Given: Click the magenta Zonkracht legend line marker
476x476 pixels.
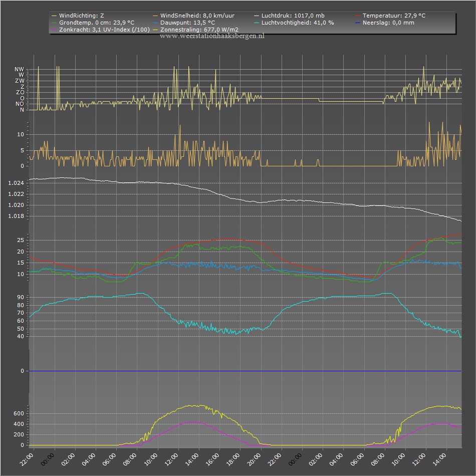Looking at the screenshot, I should [x=54, y=30].
